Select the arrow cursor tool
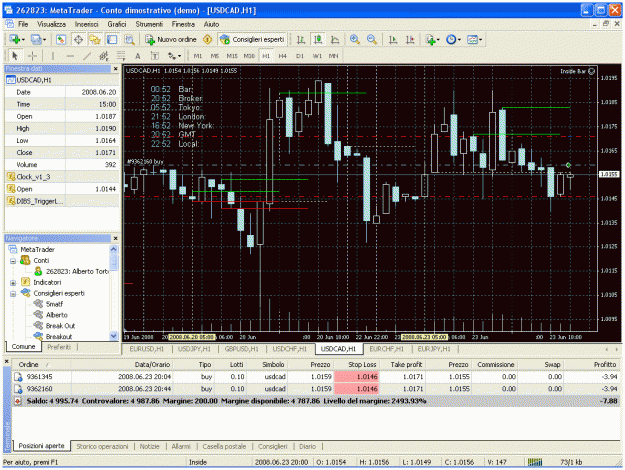The height and width of the screenshot is (470, 625). pos(15,56)
